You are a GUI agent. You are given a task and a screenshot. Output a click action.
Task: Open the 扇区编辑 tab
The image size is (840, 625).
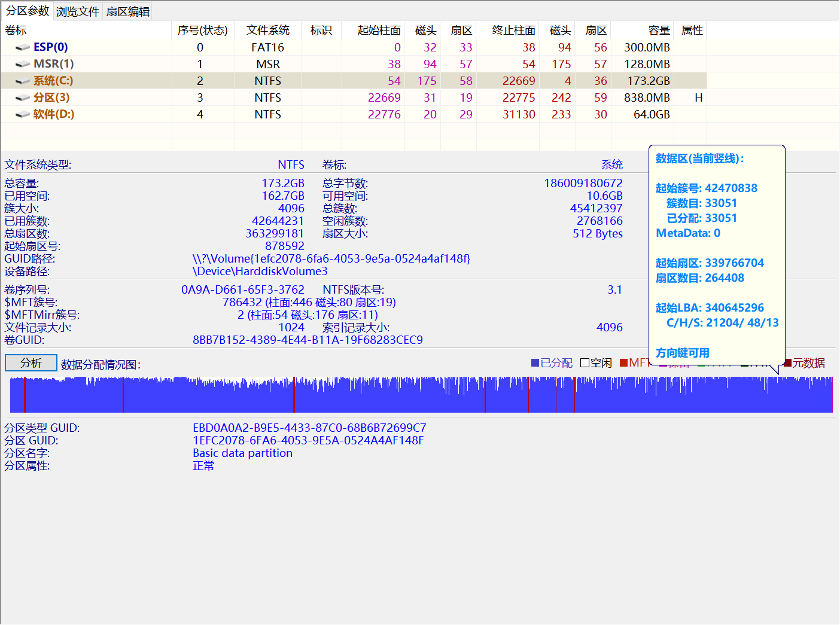point(127,11)
